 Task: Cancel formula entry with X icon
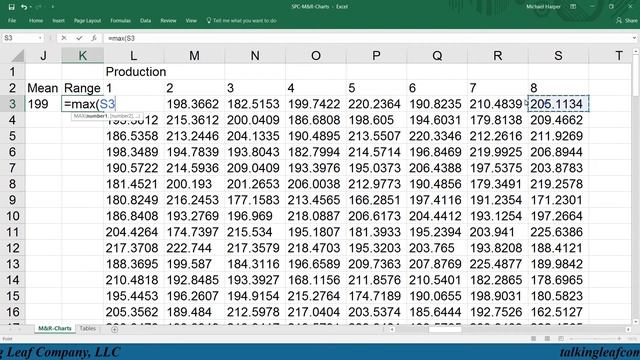point(64,38)
